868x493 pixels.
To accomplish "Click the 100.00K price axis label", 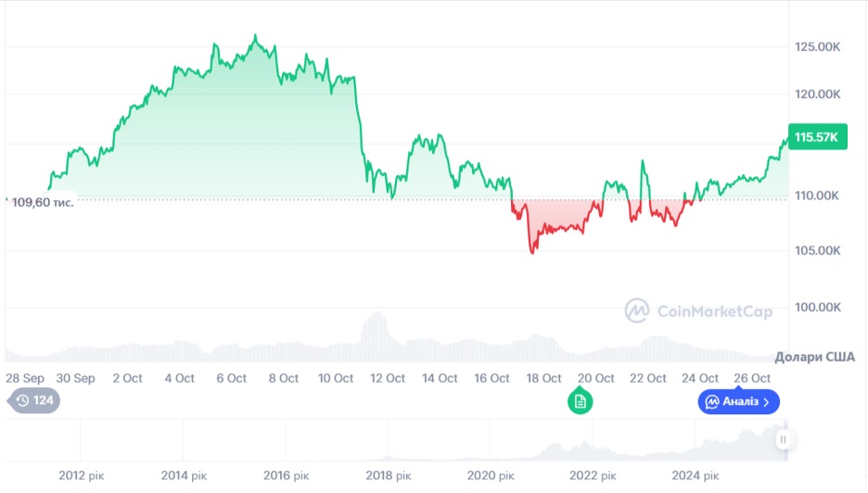I will 817,307.
